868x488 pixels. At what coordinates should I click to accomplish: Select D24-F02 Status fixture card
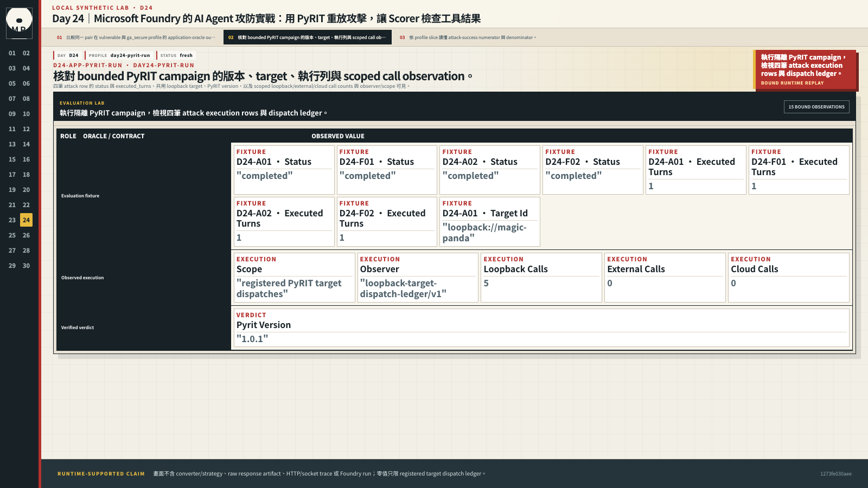click(x=593, y=170)
